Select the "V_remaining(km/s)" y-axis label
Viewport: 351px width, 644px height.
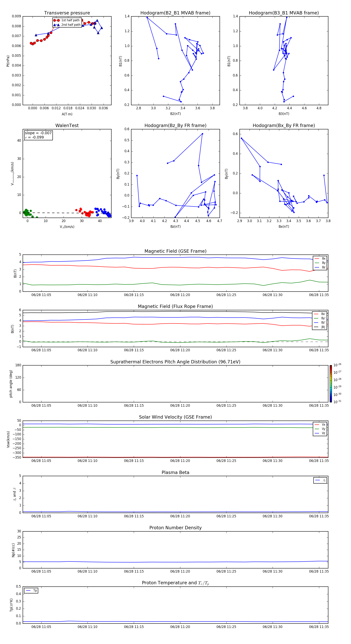12,173
